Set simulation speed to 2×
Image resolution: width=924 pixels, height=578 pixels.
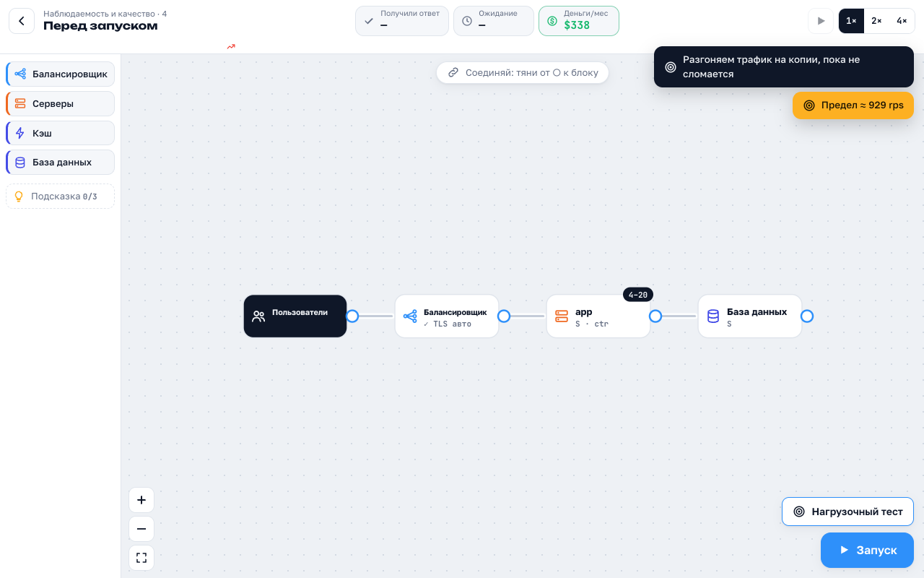[876, 21]
